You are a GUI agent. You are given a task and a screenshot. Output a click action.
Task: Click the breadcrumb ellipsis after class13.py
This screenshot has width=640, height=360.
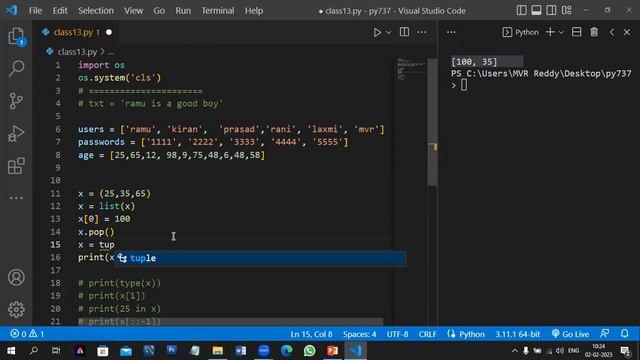[x=111, y=52]
